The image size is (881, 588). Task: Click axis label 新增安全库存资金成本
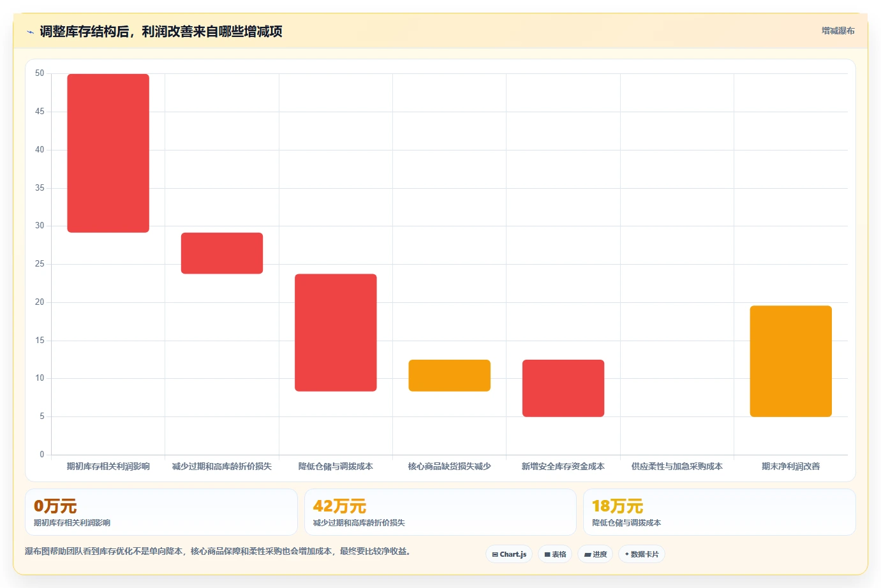pyautogui.click(x=563, y=466)
